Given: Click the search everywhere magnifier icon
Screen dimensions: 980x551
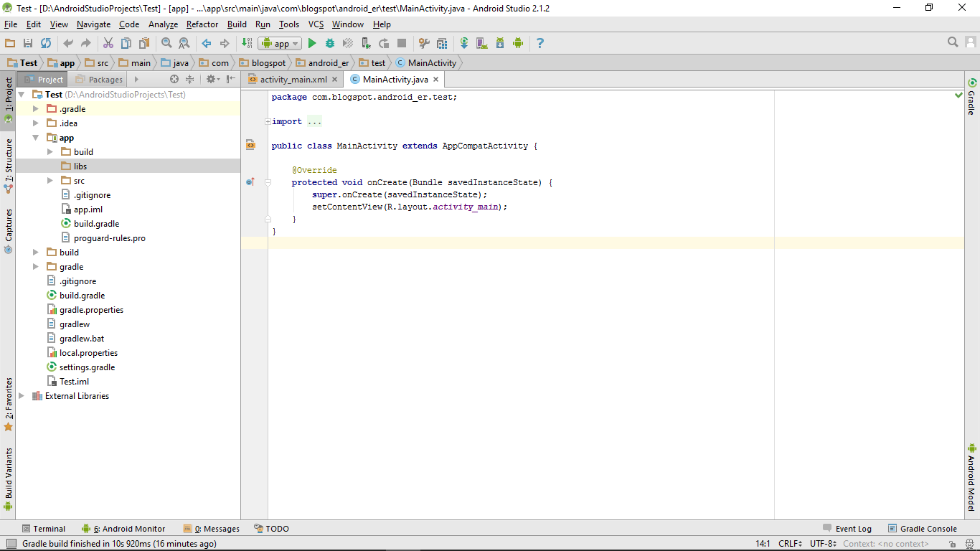Looking at the screenshot, I should pyautogui.click(x=953, y=42).
